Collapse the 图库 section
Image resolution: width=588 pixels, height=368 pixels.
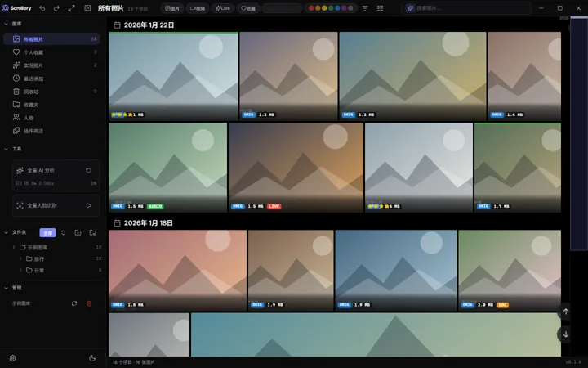click(x=6, y=24)
